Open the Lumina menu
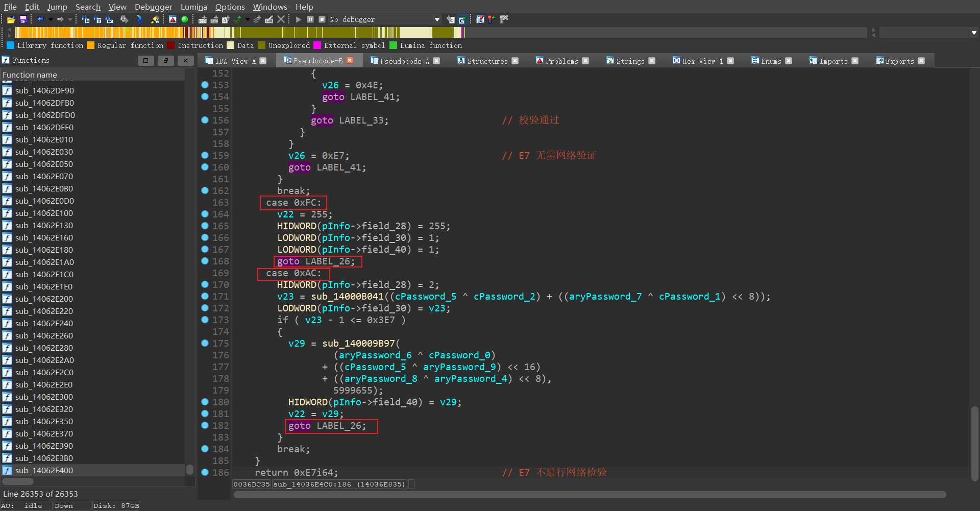The image size is (980, 511). pos(193,7)
